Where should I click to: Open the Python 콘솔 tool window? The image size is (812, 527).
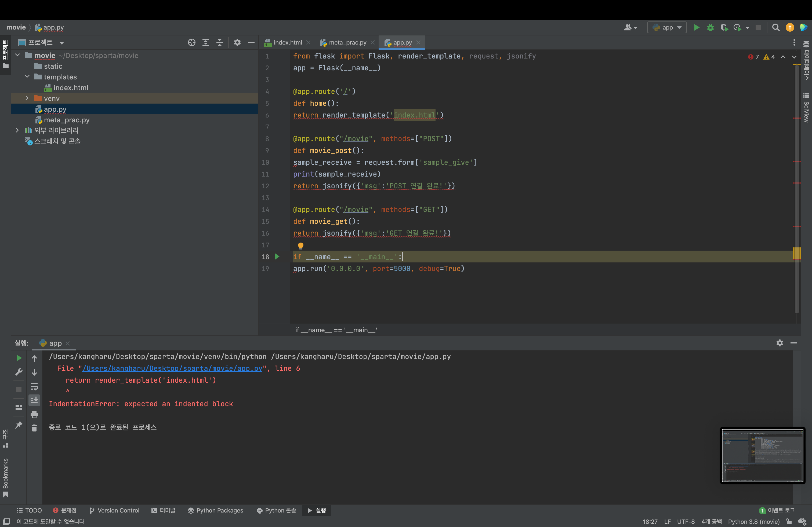[x=276, y=510]
